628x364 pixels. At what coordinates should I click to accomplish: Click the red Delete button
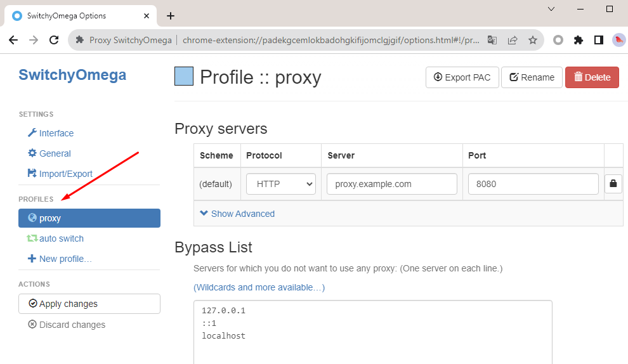[x=592, y=77]
